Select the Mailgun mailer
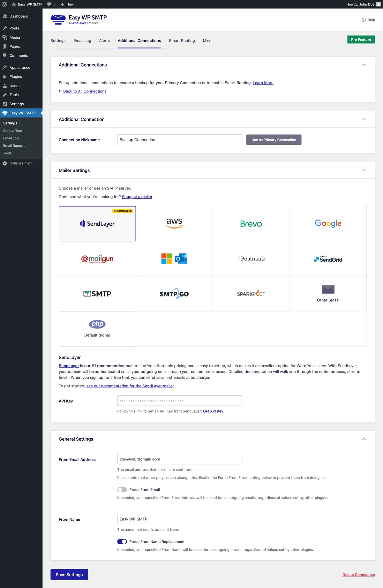 click(97, 259)
